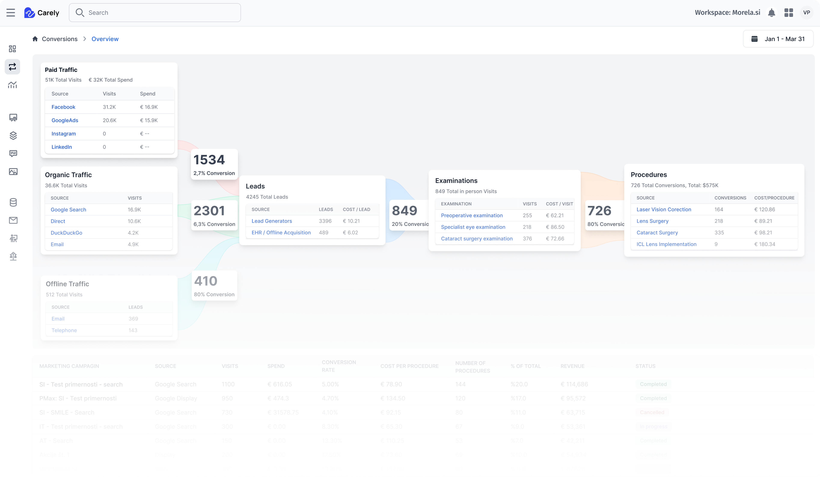This screenshot has width=820, height=504.
Task: Open the chat messages sidebar icon
Action: (x=13, y=154)
